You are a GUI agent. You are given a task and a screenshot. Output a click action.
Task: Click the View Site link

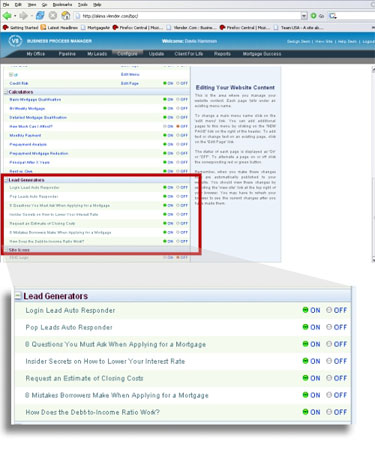324,42
